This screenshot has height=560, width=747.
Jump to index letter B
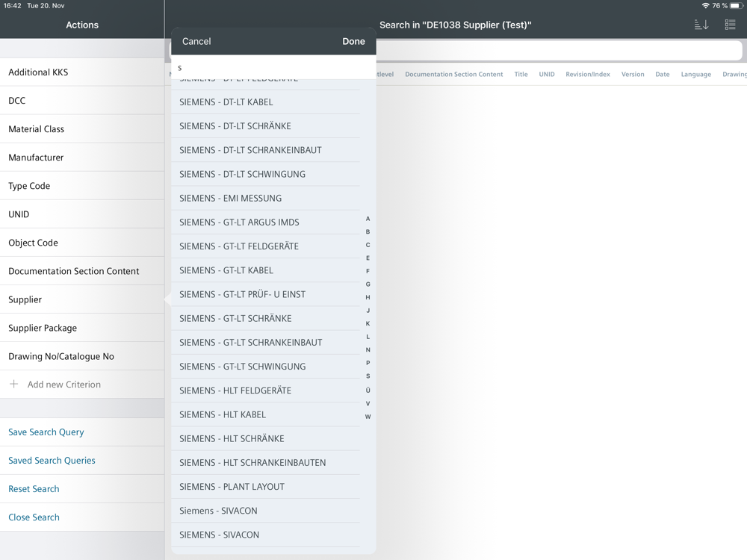tap(368, 232)
